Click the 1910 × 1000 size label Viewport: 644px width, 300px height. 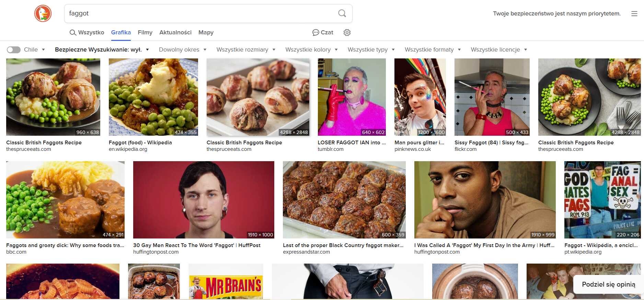[x=261, y=235]
